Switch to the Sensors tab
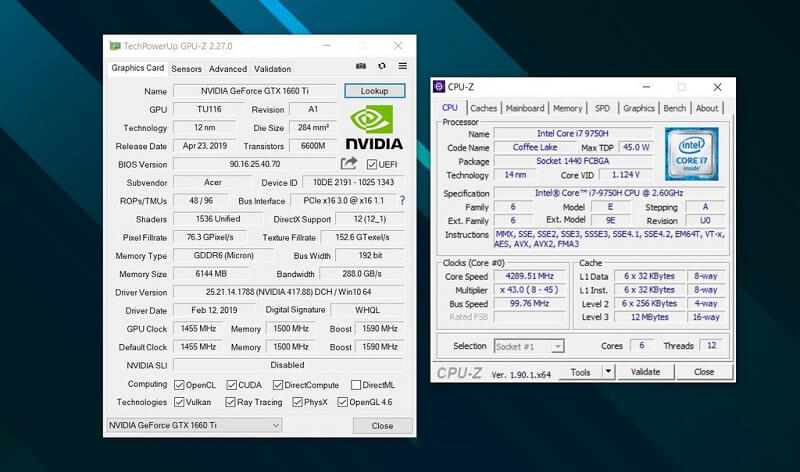This screenshot has height=472, width=800. pyautogui.click(x=186, y=69)
